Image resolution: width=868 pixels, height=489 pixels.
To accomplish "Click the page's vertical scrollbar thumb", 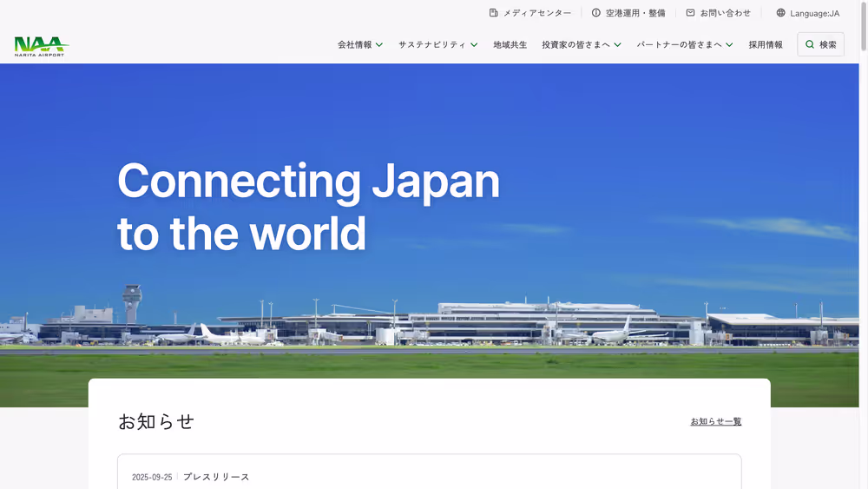I will click(x=863, y=26).
